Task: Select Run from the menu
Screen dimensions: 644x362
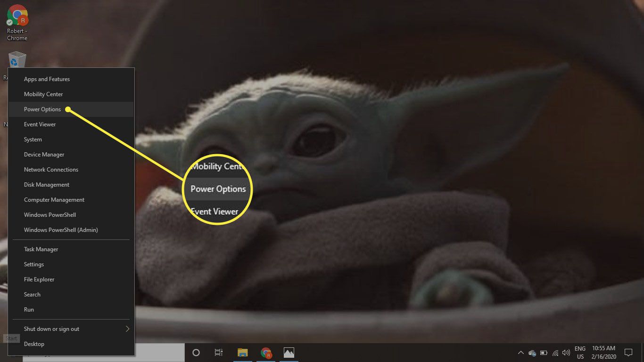Action: coord(71,310)
